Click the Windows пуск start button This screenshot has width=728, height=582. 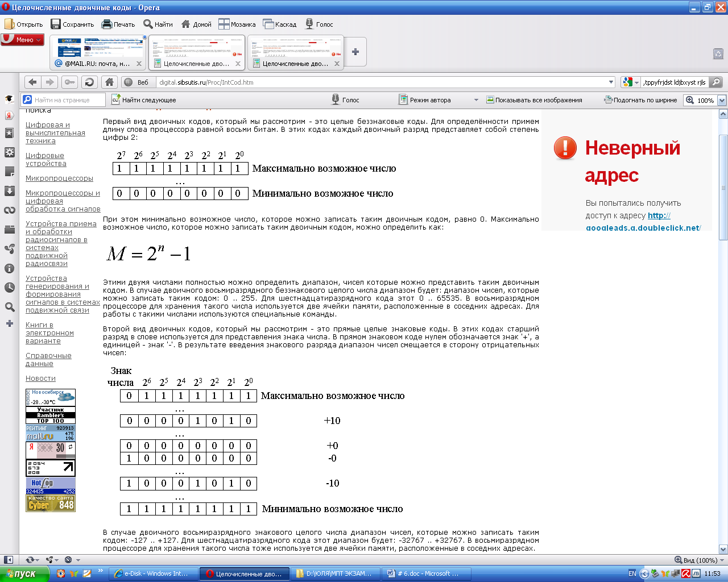(24, 573)
